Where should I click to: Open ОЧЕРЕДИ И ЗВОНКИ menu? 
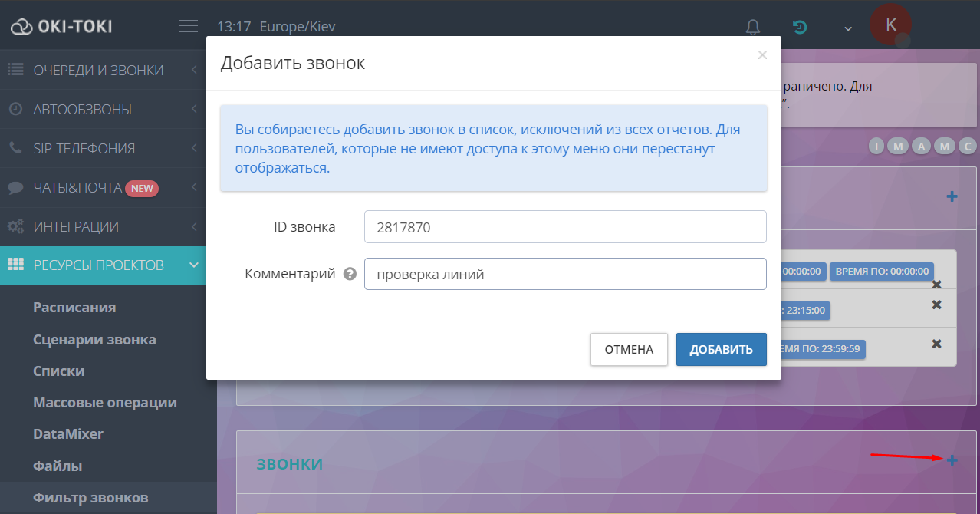103,70
